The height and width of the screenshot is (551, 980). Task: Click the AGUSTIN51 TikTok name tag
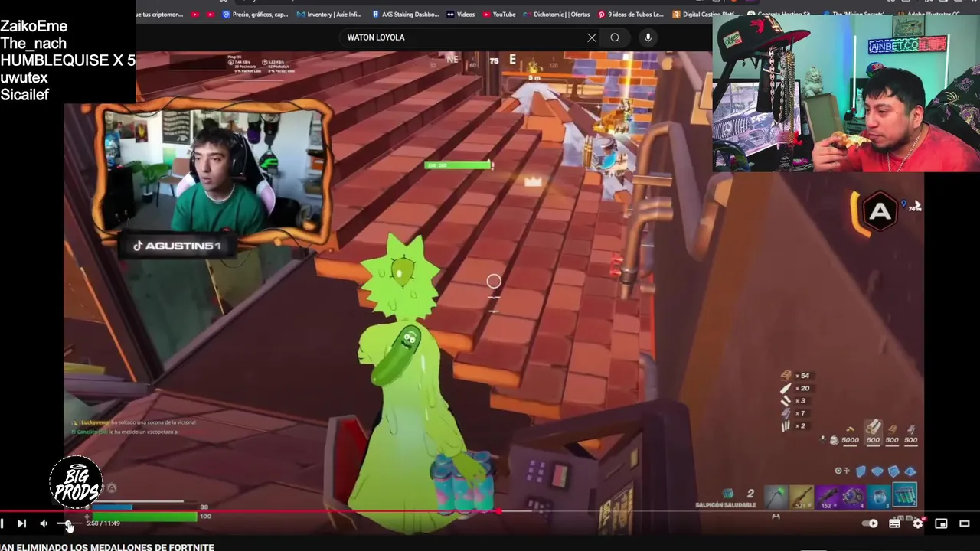177,246
